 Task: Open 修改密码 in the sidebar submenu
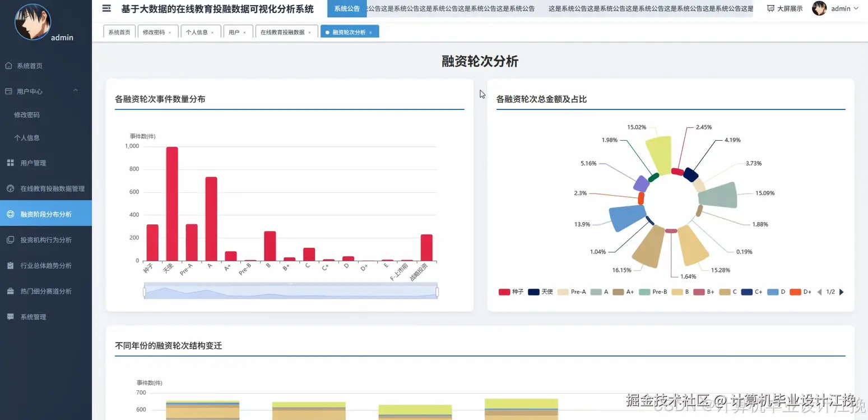point(27,115)
